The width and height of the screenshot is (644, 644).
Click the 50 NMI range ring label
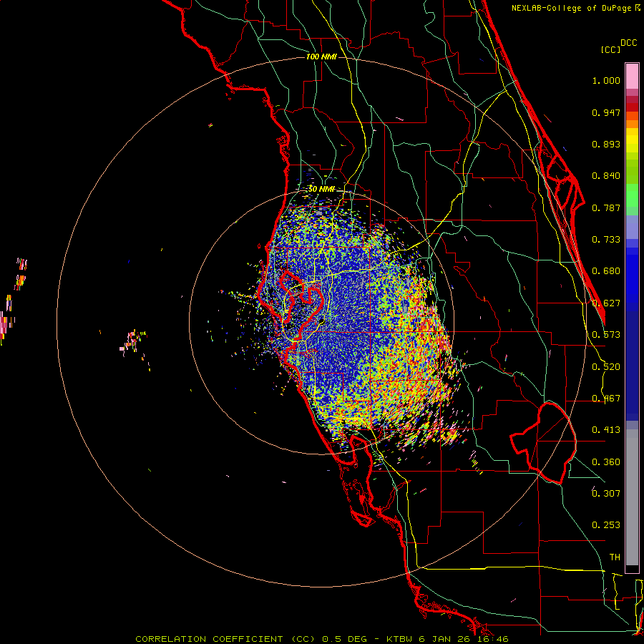(x=321, y=189)
